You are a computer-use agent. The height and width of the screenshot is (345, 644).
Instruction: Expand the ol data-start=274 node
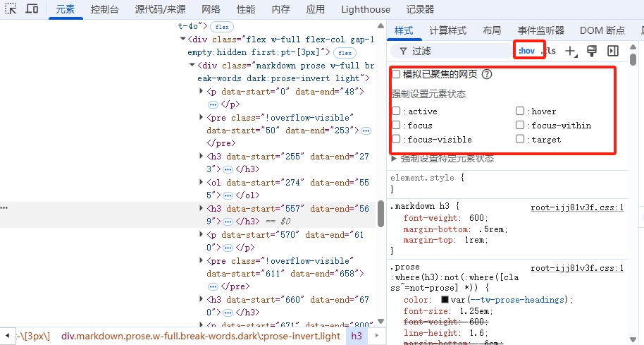pos(202,182)
